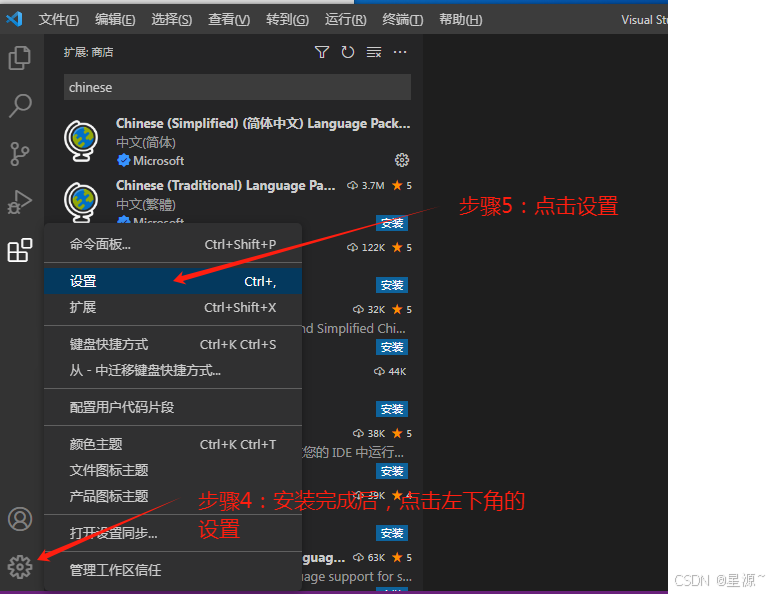Screen dimensions: 772x594
Task: Click the 扩展: 商店 panel header
Action: point(89,52)
